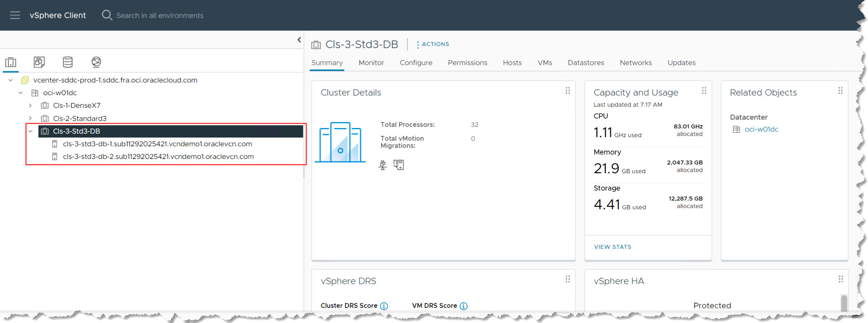
Task: Click the '2,047.33 GB' memory allocated value
Action: [685, 162]
